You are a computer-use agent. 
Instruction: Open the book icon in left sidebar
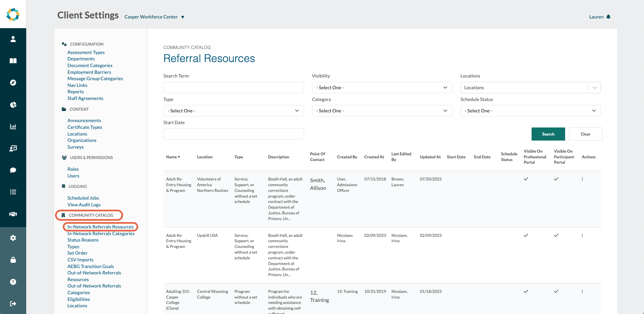point(13,61)
